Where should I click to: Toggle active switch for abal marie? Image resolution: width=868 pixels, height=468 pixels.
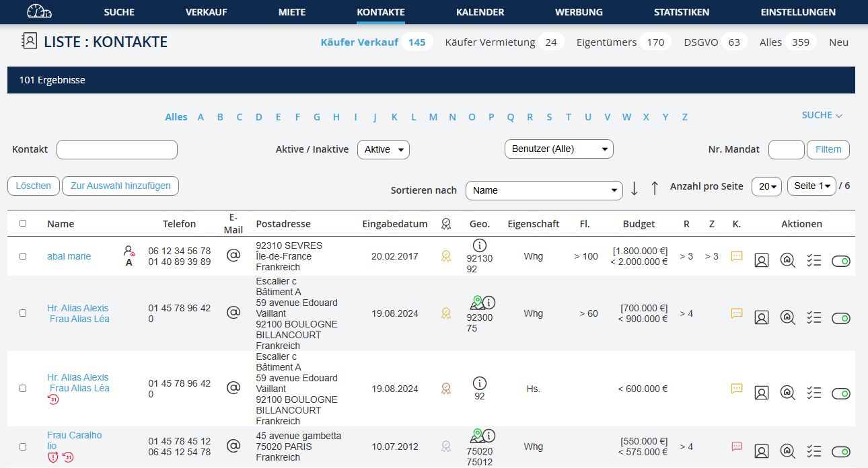(x=840, y=261)
